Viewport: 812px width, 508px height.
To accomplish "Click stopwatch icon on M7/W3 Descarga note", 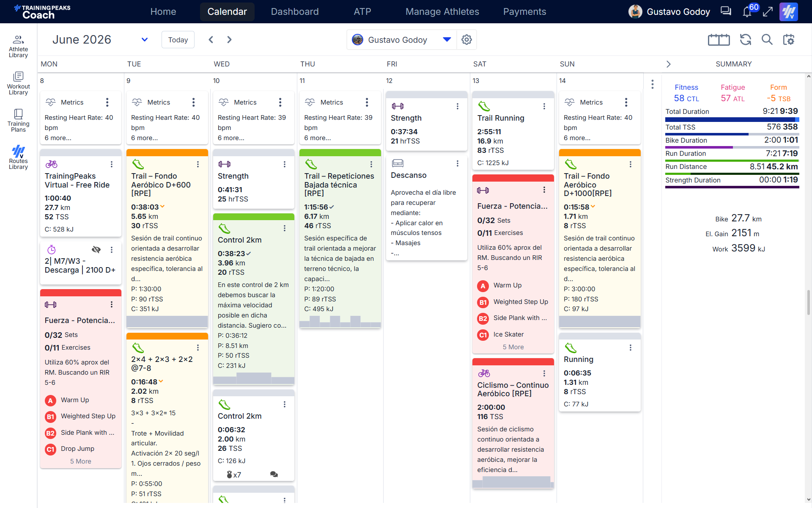I will pos(52,249).
